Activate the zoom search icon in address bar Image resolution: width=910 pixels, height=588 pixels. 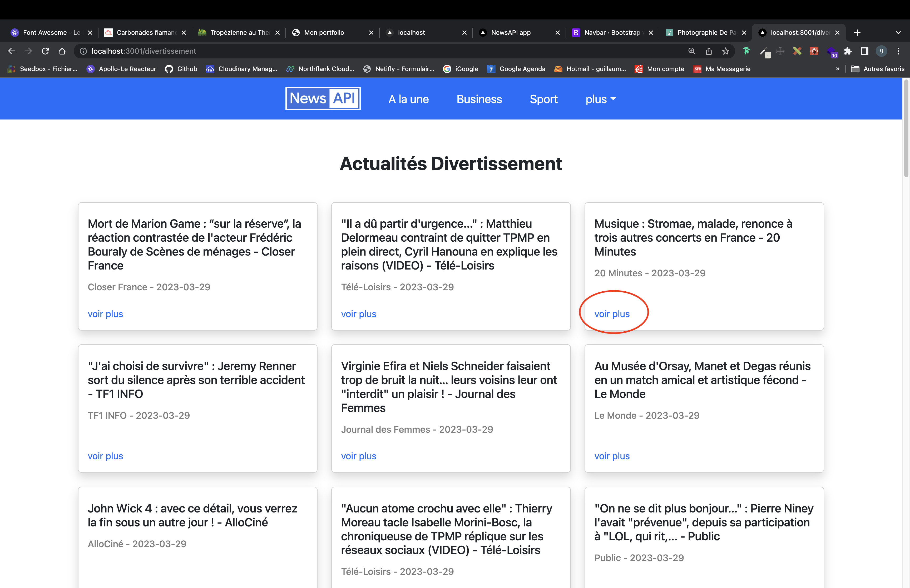[691, 51]
